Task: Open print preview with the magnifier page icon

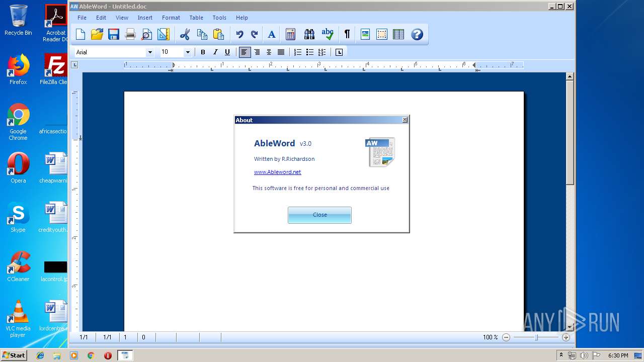Action: [146, 34]
